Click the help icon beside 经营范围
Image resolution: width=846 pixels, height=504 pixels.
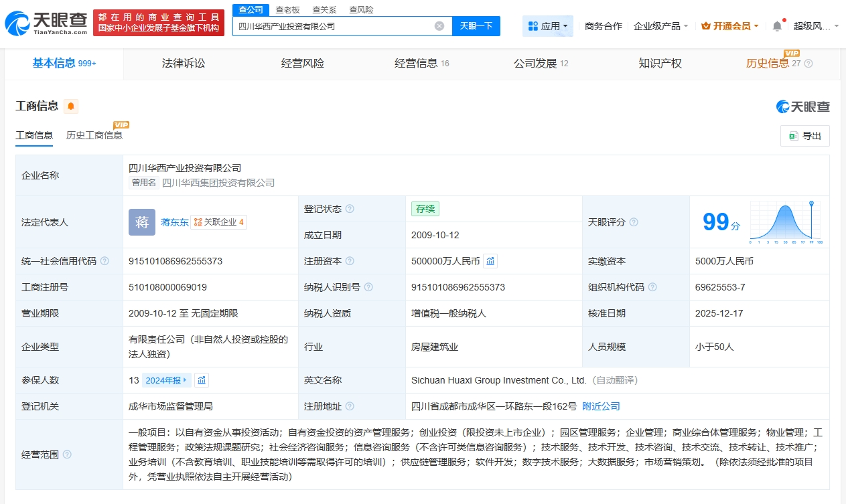(67, 454)
